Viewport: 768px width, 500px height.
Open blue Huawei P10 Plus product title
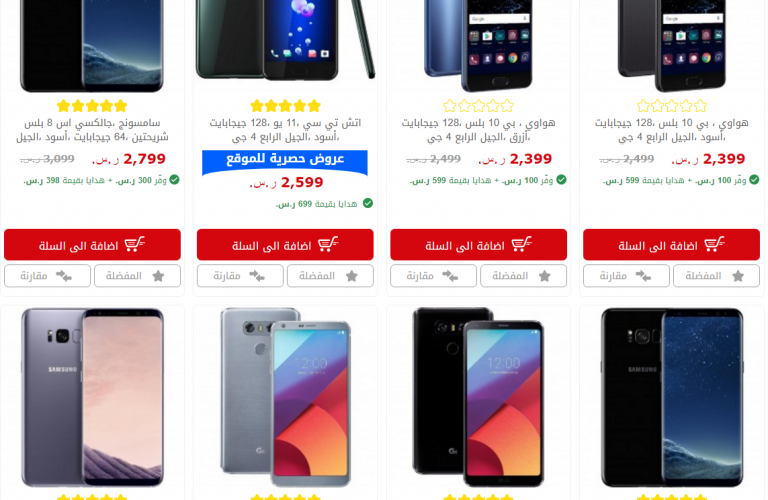point(479,130)
